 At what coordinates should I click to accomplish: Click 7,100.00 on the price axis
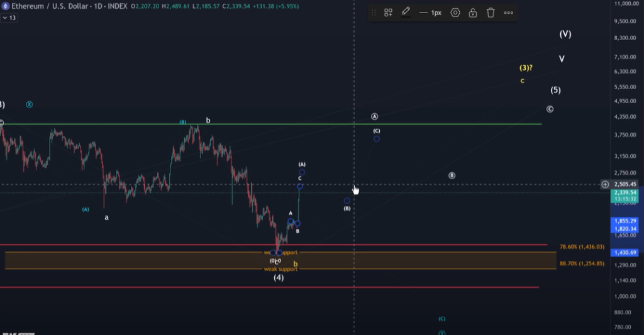[x=625, y=57]
